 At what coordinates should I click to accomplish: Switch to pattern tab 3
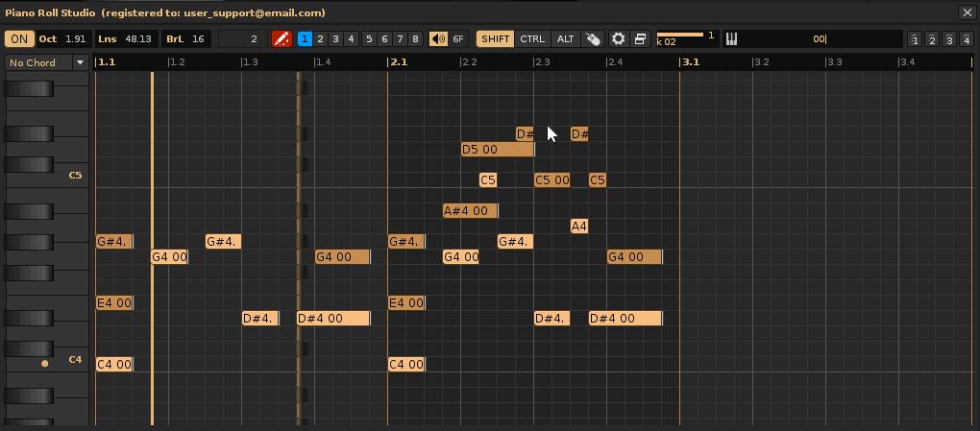335,39
